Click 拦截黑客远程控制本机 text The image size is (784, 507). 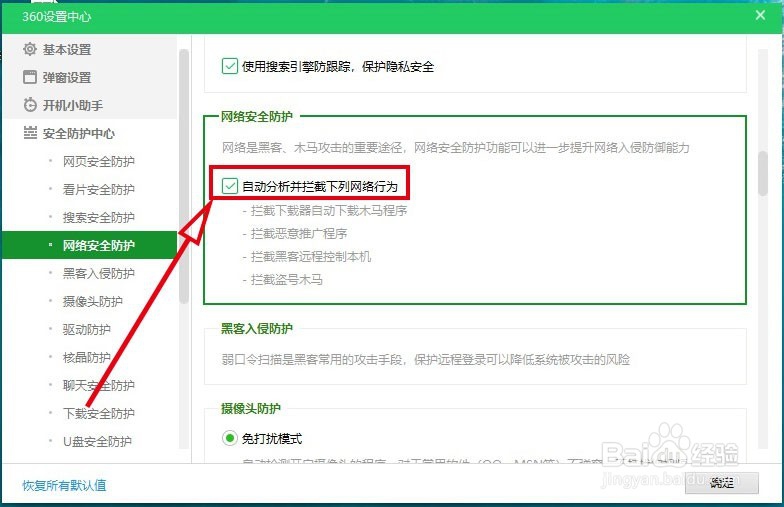pyautogui.click(x=310, y=256)
